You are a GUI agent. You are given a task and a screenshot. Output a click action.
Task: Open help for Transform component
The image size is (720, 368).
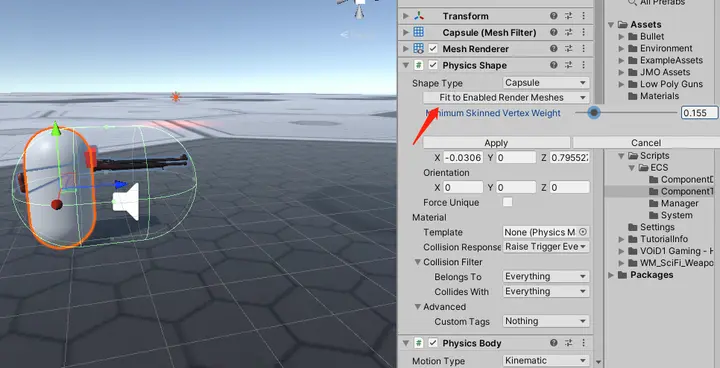pos(554,16)
